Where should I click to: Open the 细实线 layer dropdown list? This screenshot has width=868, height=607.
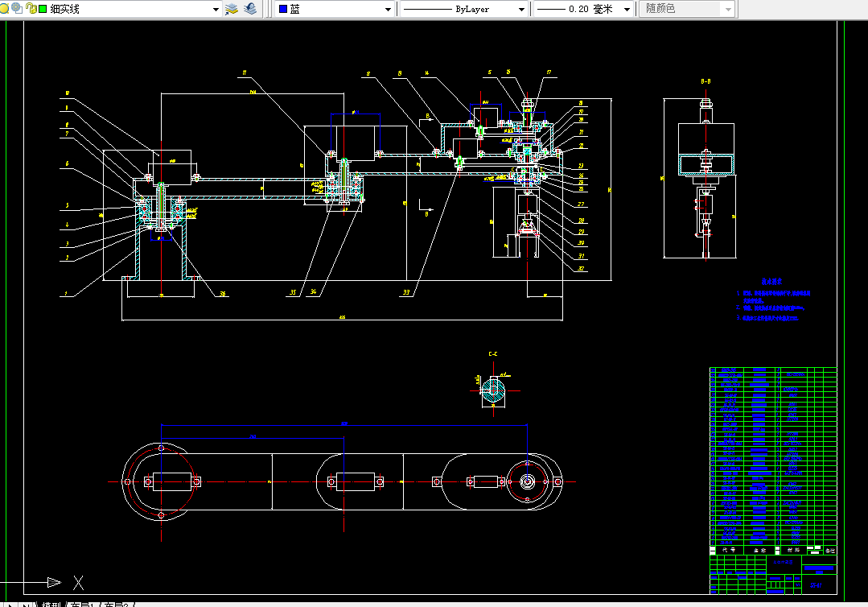pyautogui.click(x=215, y=9)
